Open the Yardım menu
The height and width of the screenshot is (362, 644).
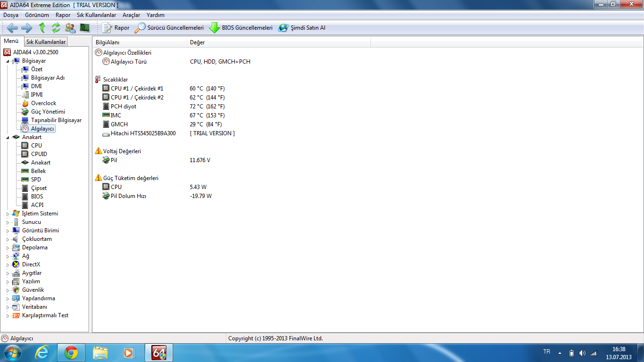[156, 15]
